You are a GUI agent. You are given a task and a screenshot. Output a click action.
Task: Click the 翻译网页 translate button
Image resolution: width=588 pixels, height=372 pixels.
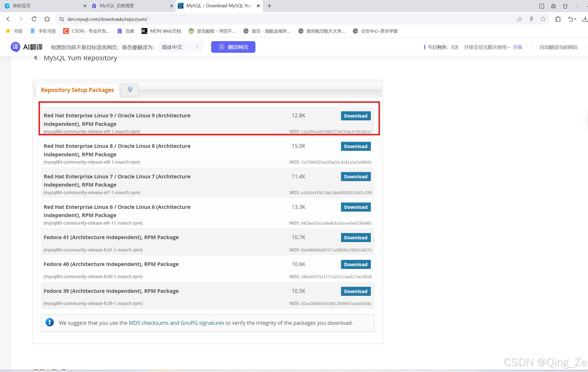pos(233,47)
